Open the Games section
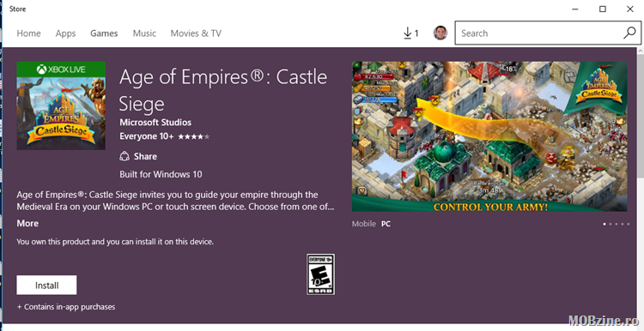 [104, 33]
